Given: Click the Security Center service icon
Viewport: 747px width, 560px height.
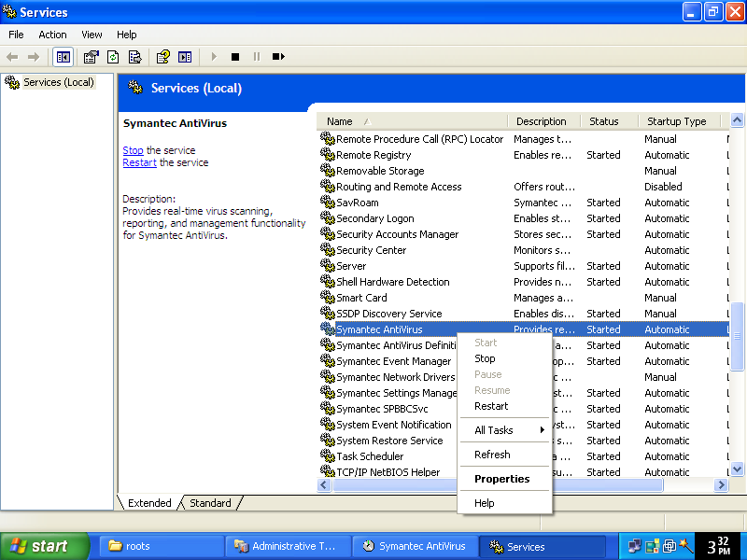Looking at the screenshot, I should [328, 250].
